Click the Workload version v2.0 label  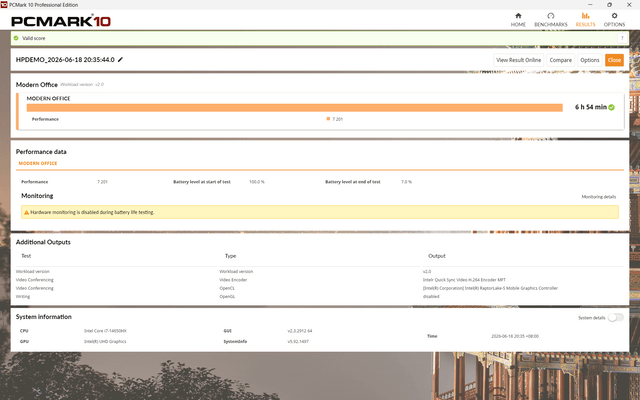(x=82, y=84)
